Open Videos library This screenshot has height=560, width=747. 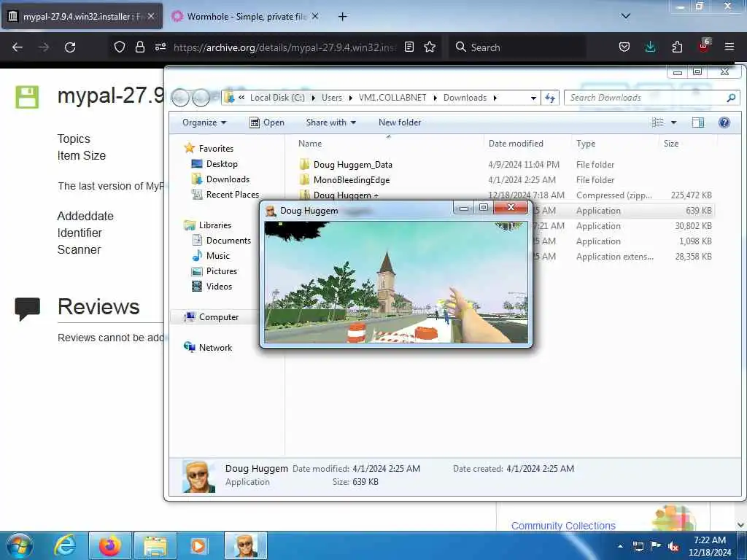[219, 286]
